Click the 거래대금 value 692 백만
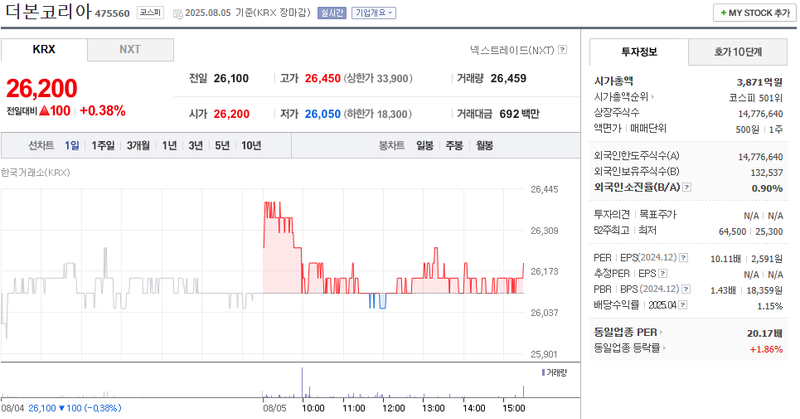800x419 pixels. coord(519,114)
